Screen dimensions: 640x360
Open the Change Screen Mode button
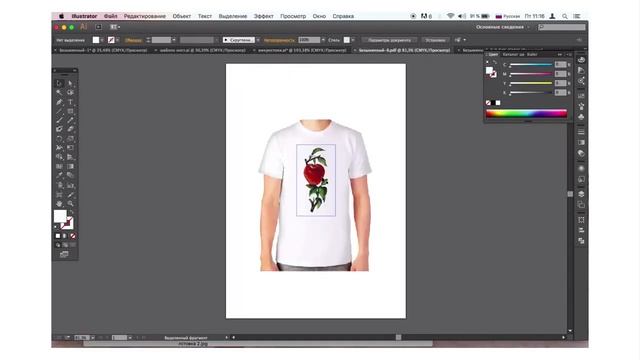[64, 254]
